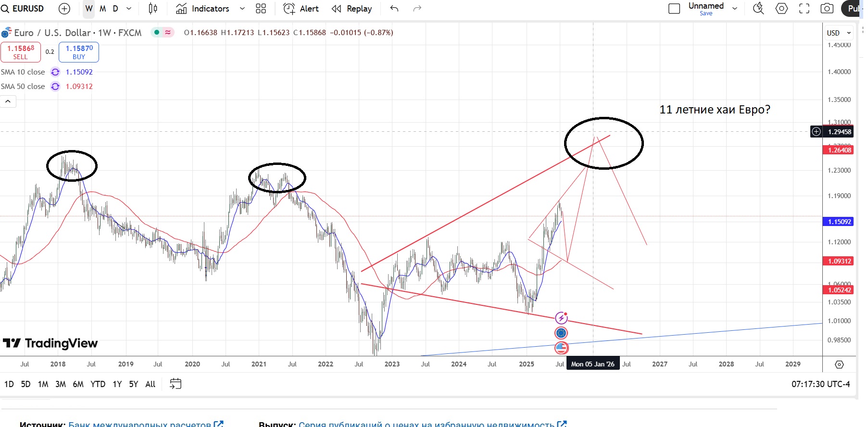Switch to the 5Y date range
Screen dimensions: 868x427
tap(133, 384)
